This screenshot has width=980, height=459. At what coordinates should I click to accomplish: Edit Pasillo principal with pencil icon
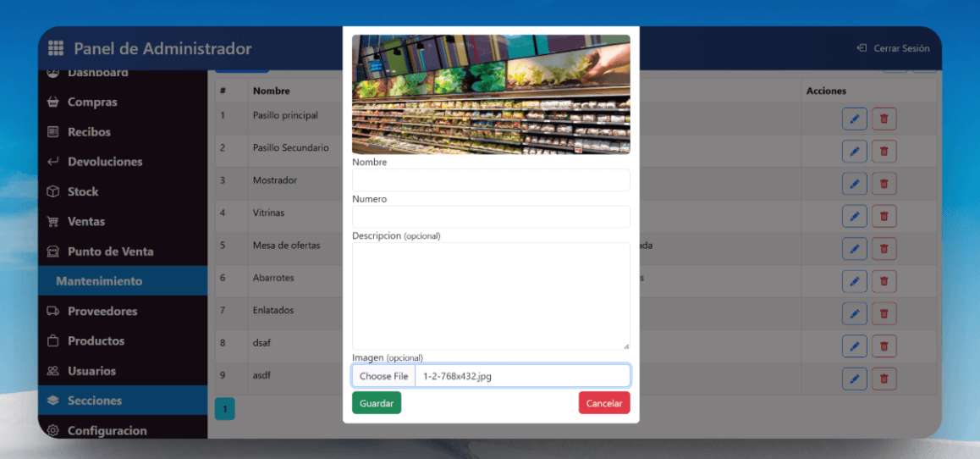854,119
